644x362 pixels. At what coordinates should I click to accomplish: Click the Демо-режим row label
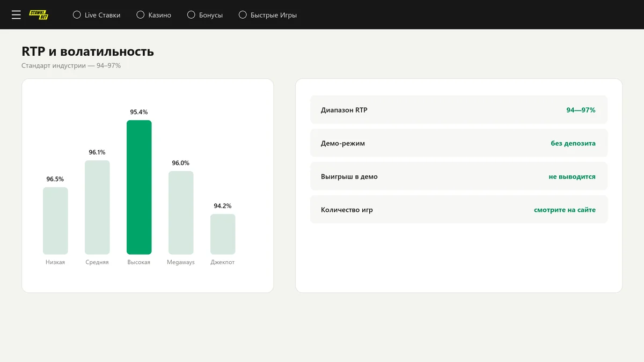point(343,143)
